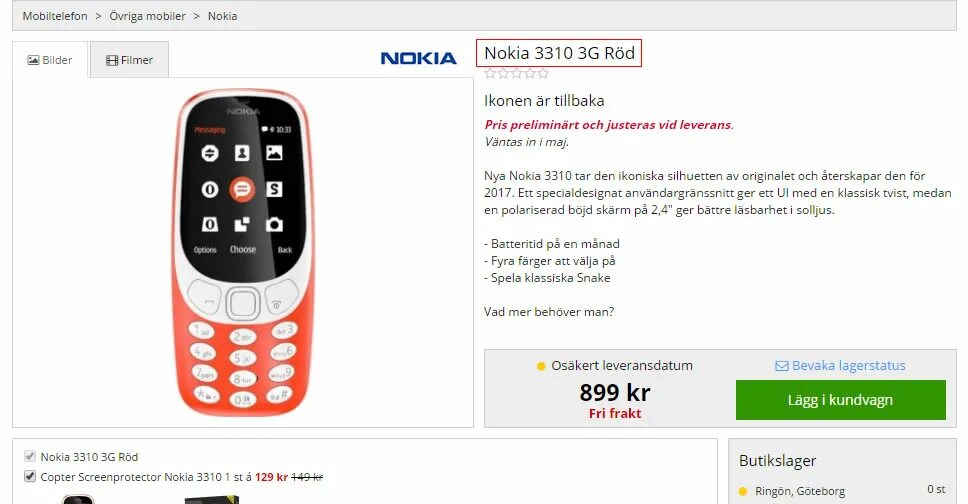968x504 pixels.
Task: Click Lägg i kundvagn button
Action: pyautogui.click(x=840, y=400)
